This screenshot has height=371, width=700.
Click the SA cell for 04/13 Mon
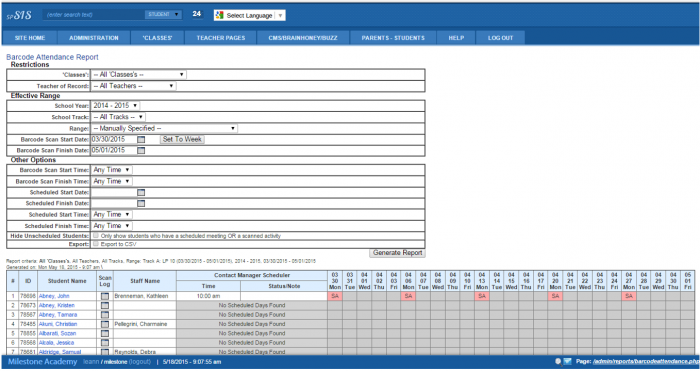click(482, 296)
